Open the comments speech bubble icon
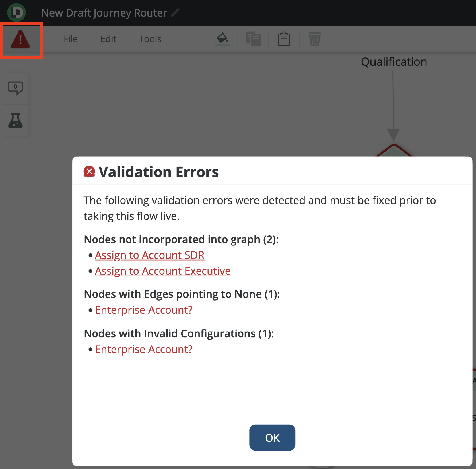 (15, 88)
